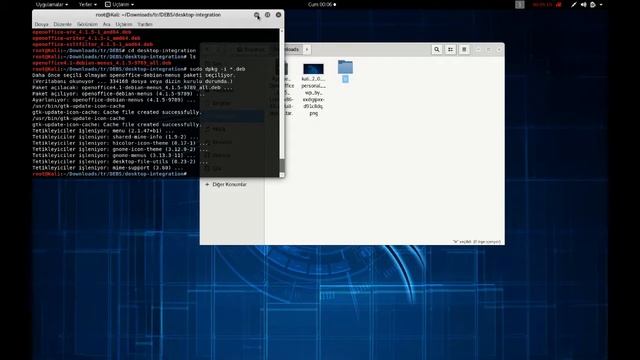Click the command line "sudo dpkg -i *.deb"
The height and width of the screenshot is (360, 640).
coord(218,69)
